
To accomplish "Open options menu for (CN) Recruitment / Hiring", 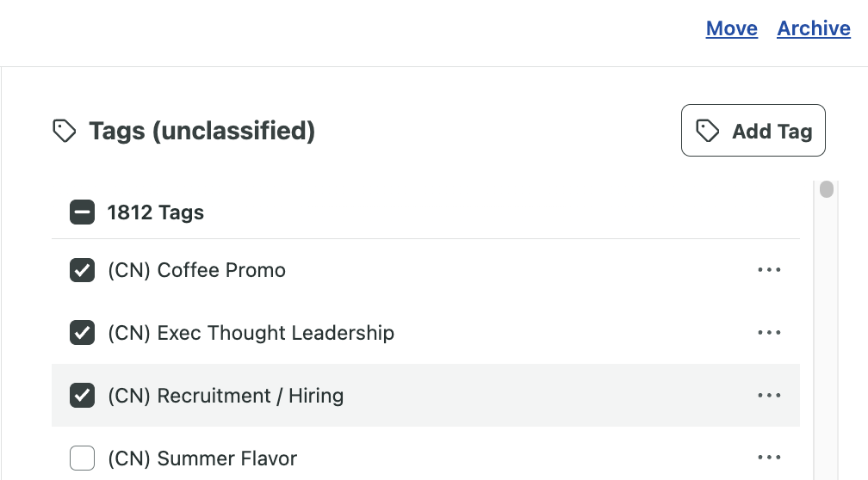I will pyautogui.click(x=770, y=396).
